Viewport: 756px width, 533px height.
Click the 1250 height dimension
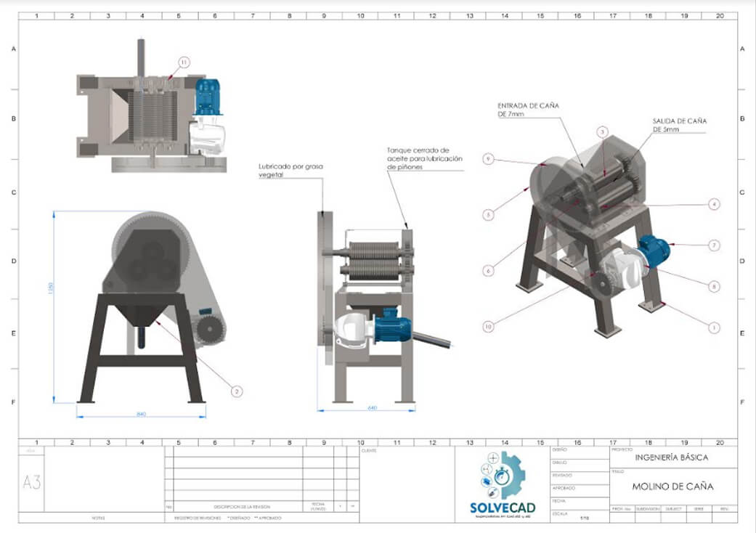(51, 288)
